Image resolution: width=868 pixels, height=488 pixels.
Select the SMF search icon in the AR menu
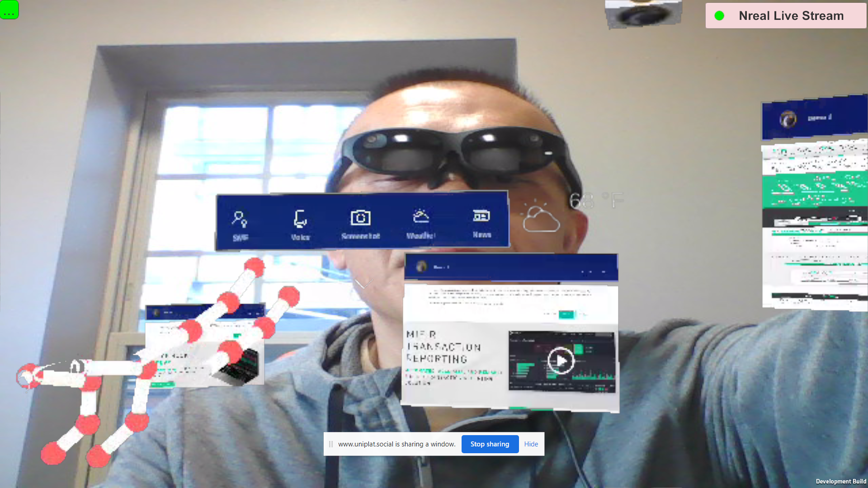click(241, 221)
